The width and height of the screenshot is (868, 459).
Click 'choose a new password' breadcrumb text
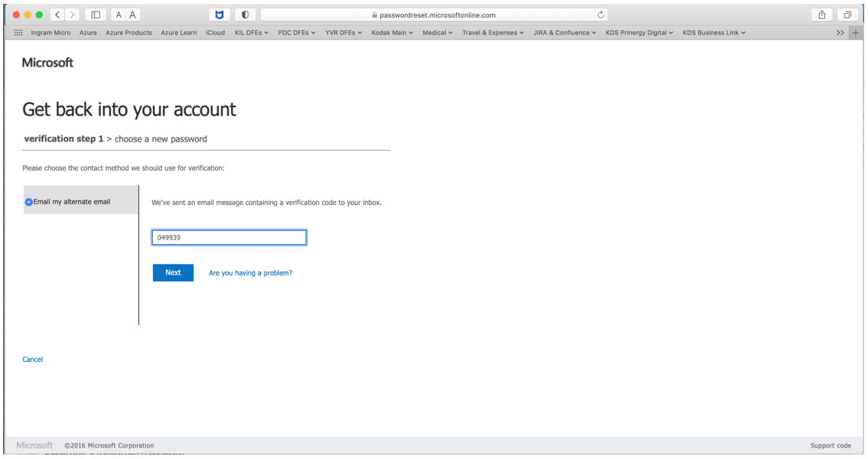(x=161, y=139)
